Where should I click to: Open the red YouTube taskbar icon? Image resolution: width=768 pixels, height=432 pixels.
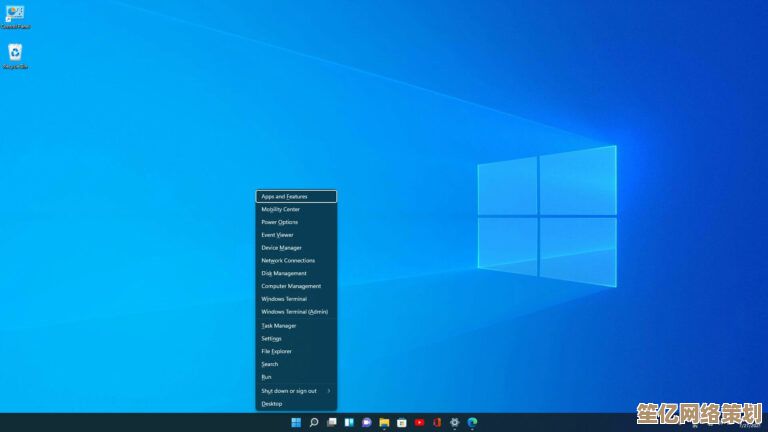(x=419, y=423)
